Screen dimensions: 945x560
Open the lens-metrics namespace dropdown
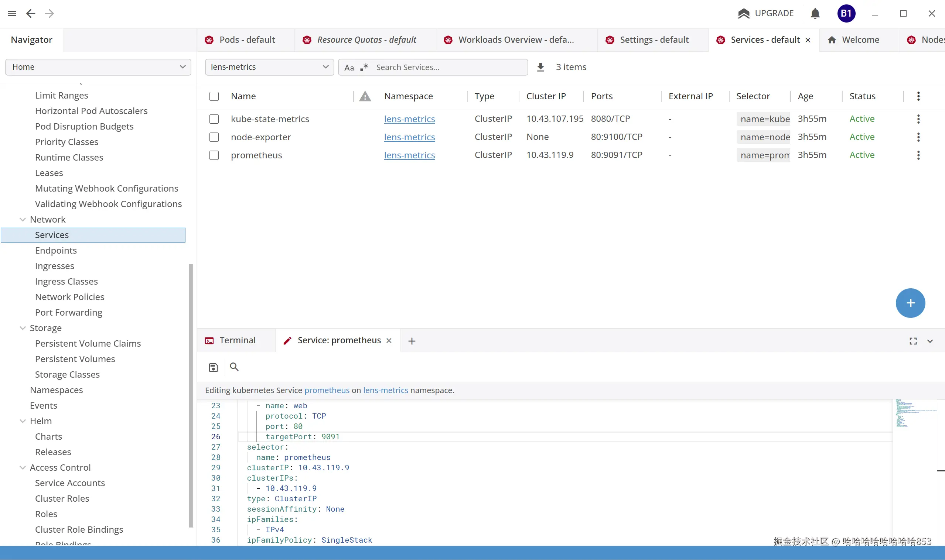pyautogui.click(x=269, y=67)
